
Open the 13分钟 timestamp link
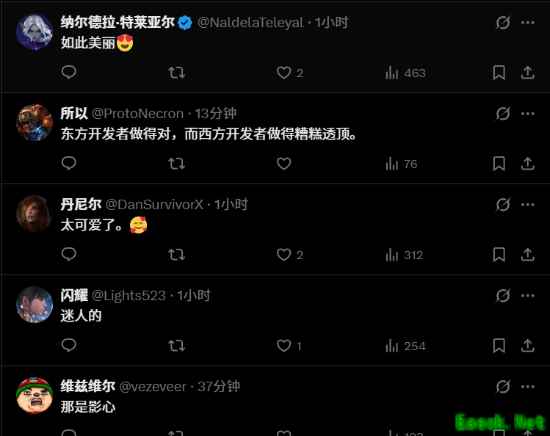click(x=216, y=114)
